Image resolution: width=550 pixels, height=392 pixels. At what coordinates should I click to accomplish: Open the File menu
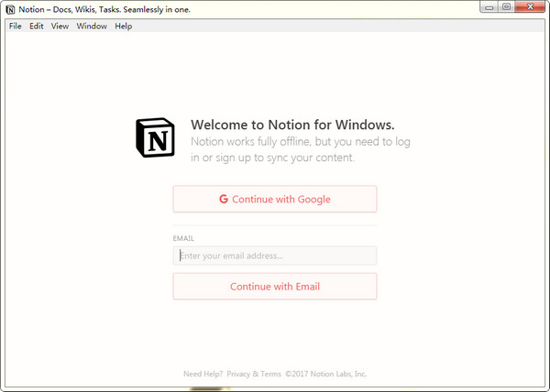pyautogui.click(x=15, y=27)
